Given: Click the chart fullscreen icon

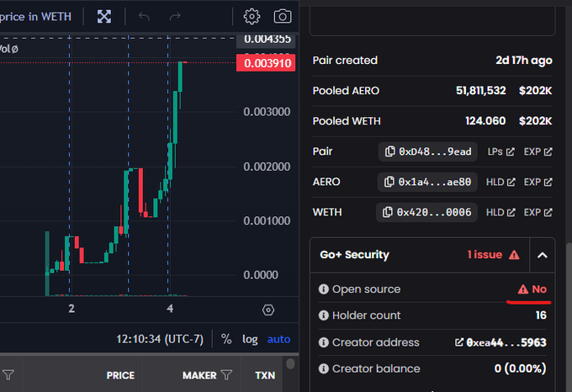Looking at the screenshot, I should [x=104, y=16].
